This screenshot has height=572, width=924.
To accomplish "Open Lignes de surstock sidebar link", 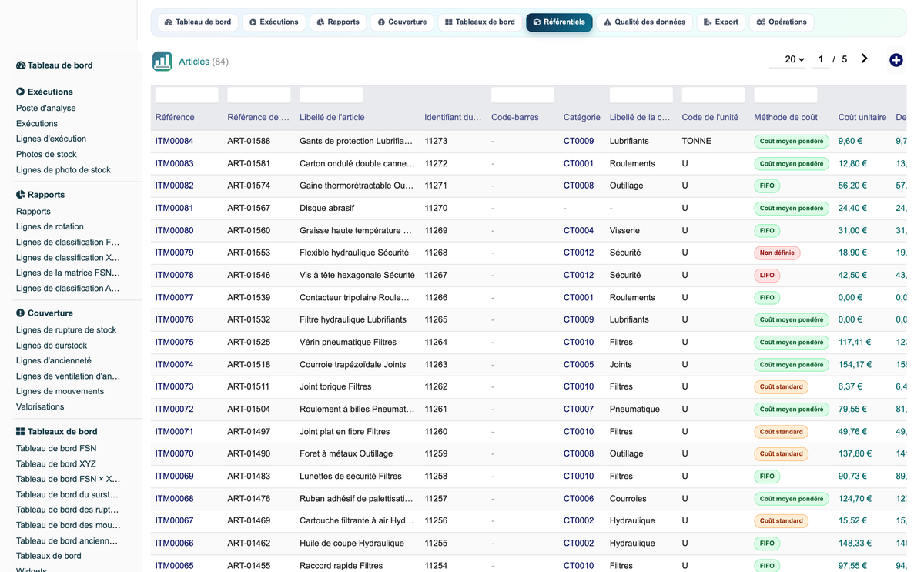I will point(52,346).
